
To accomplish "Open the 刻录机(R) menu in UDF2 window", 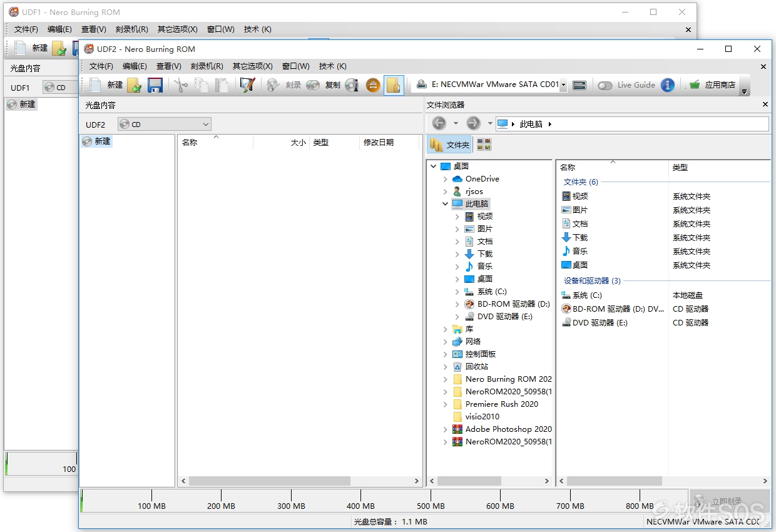I will [207, 66].
